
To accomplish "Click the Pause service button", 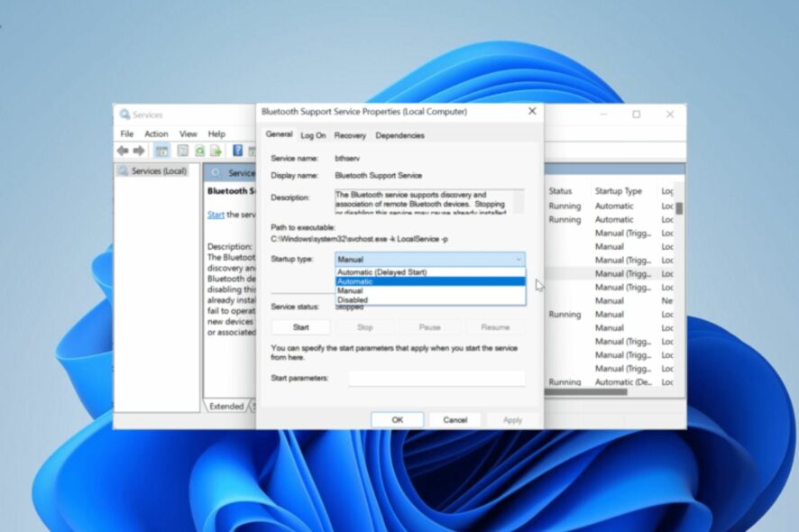I will click(x=429, y=327).
